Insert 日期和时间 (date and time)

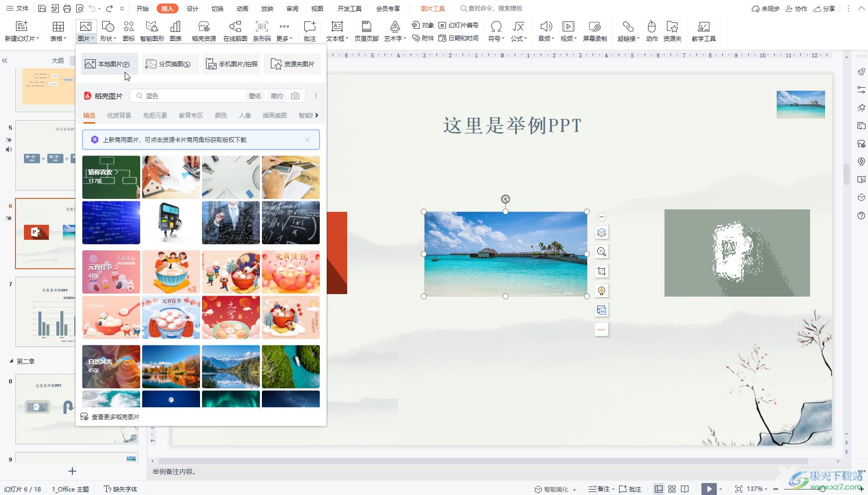458,38
